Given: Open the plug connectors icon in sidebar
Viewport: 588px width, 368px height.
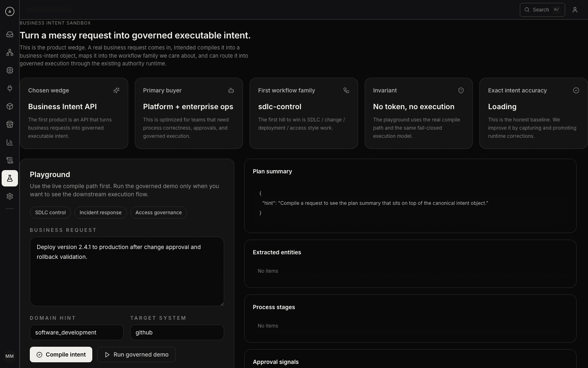Looking at the screenshot, I should (x=10, y=88).
